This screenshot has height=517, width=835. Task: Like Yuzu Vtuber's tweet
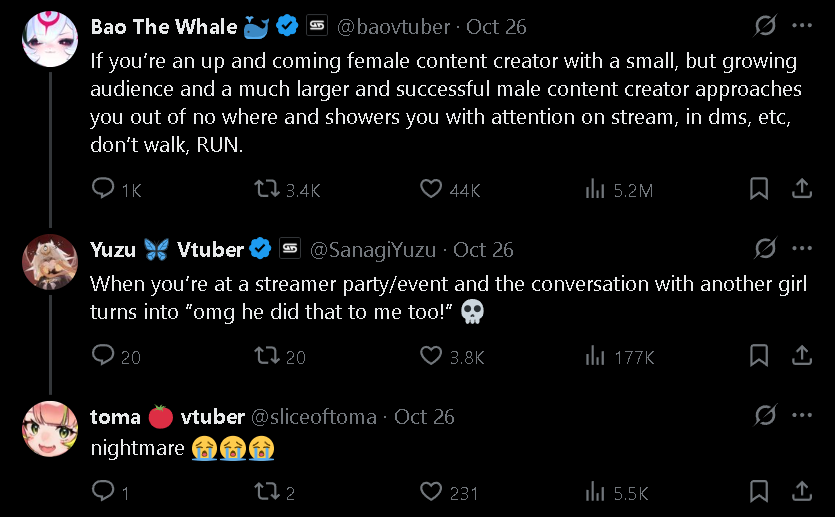point(431,356)
